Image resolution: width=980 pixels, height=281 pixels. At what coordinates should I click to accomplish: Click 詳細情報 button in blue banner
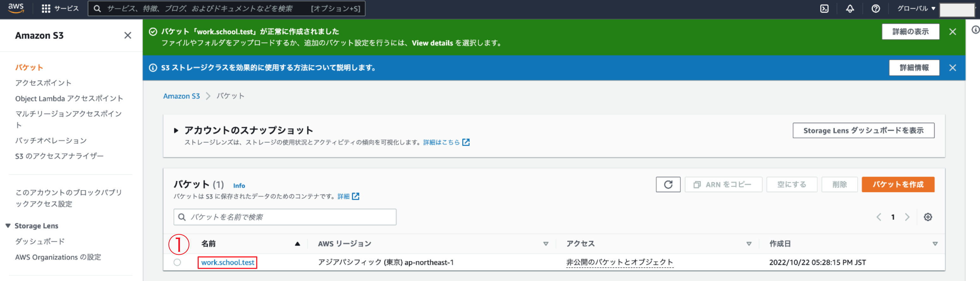914,68
